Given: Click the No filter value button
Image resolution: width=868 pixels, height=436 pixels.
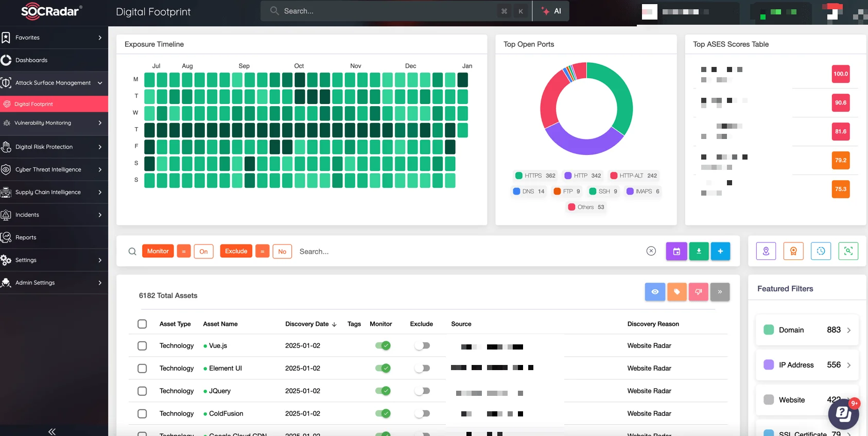Looking at the screenshot, I should (x=282, y=251).
